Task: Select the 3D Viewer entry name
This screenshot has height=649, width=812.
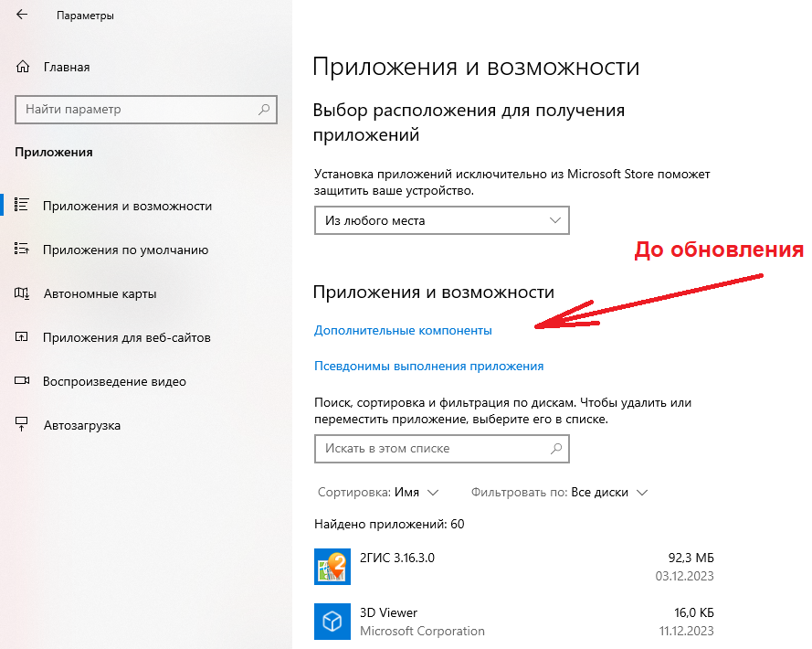Action: click(388, 612)
